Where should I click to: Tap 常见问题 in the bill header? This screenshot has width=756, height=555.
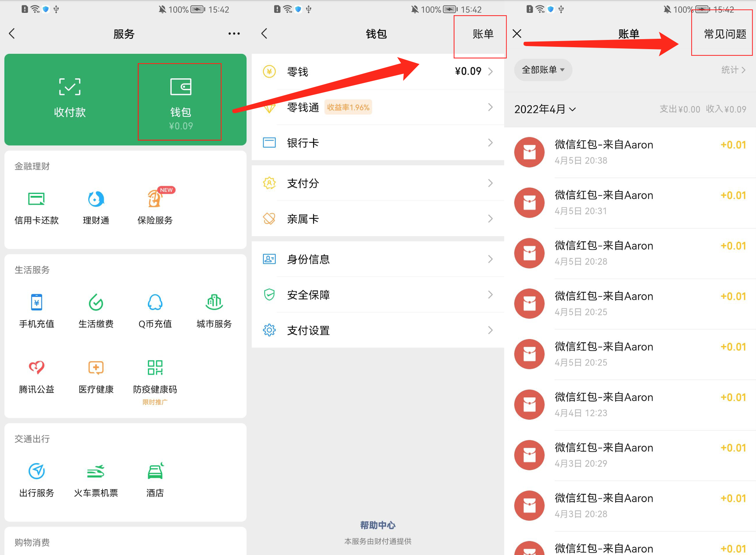coord(725,34)
